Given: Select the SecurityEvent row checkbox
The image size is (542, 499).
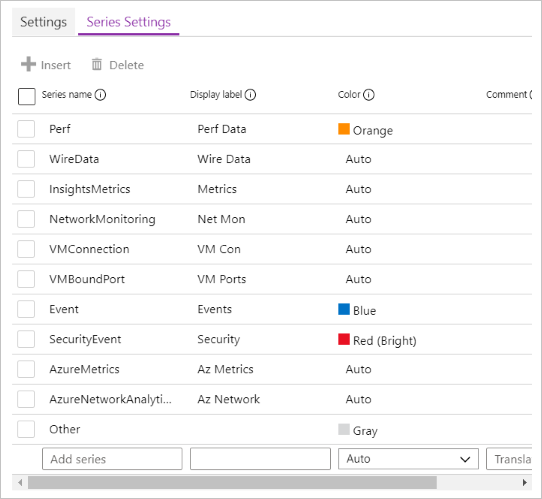Looking at the screenshot, I should [x=26, y=339].
